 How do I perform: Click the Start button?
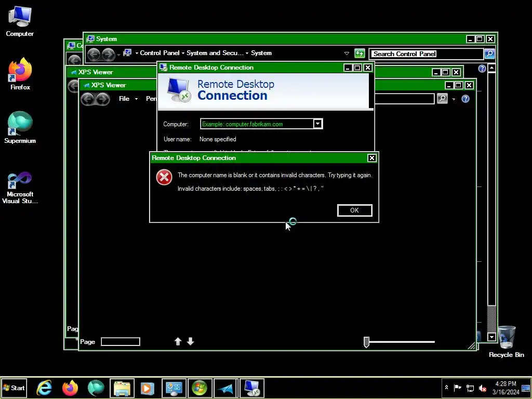(14, 388)
